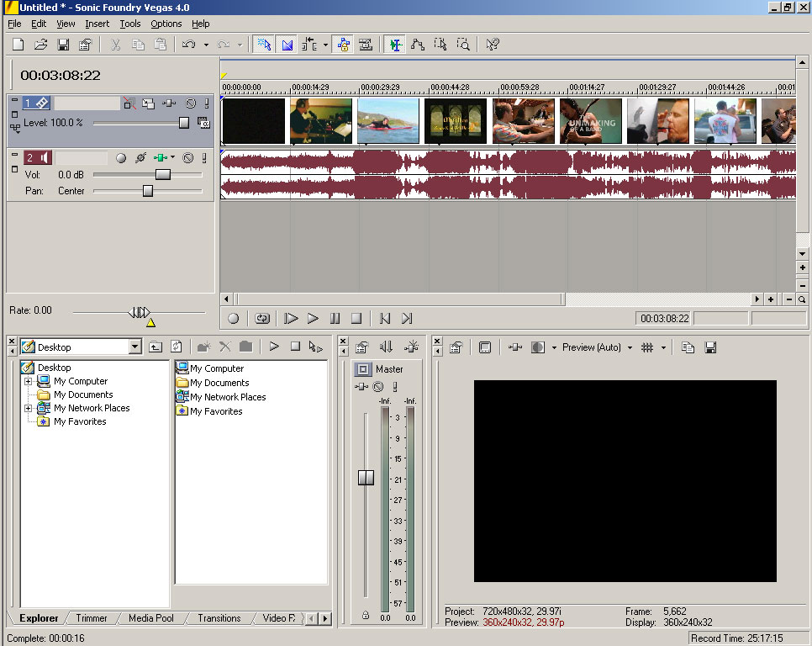Open a project using the Open folder icon

(x=41, y=45)
